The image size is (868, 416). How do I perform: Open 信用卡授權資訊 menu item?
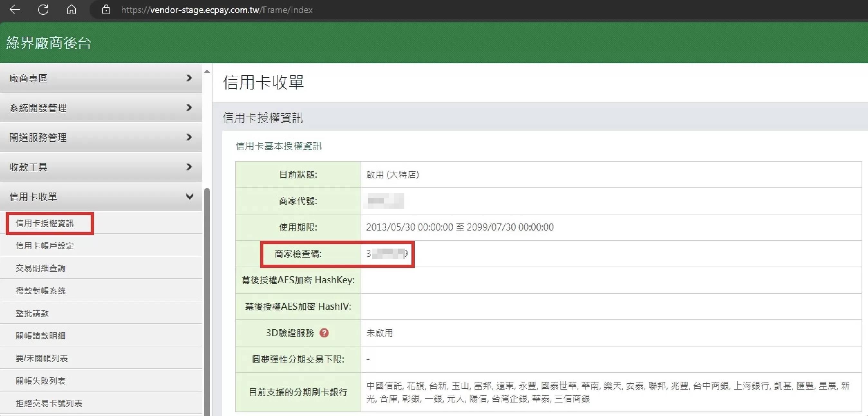45,223
